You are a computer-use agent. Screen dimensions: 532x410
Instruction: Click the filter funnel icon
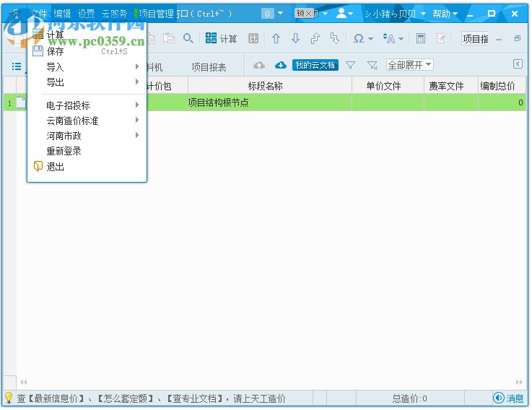351,65
